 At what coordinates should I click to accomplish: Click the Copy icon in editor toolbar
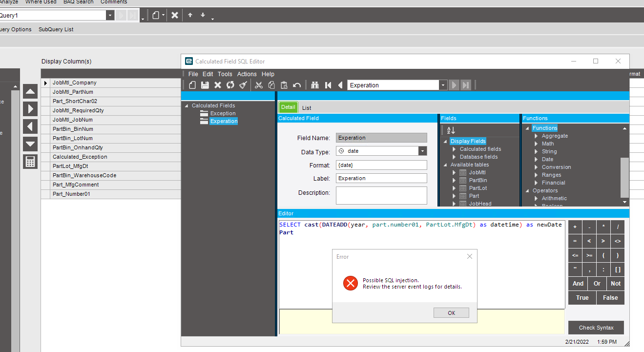point(271,85)
